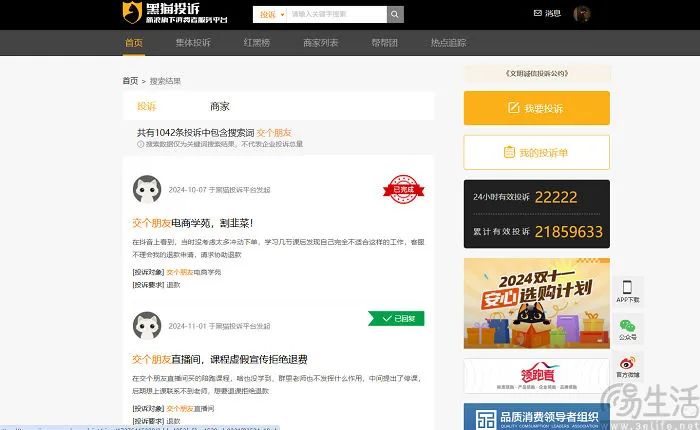
Task: Click the 我要投诉 button
Action: [x=536, y=108]
